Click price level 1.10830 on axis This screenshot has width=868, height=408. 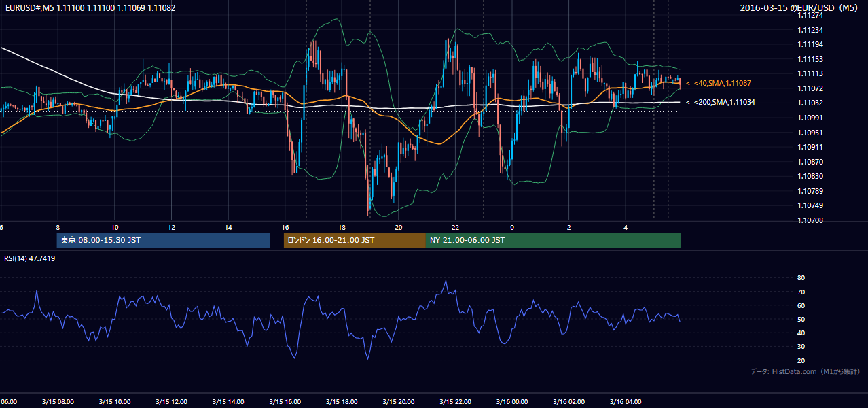click(810, 176)
